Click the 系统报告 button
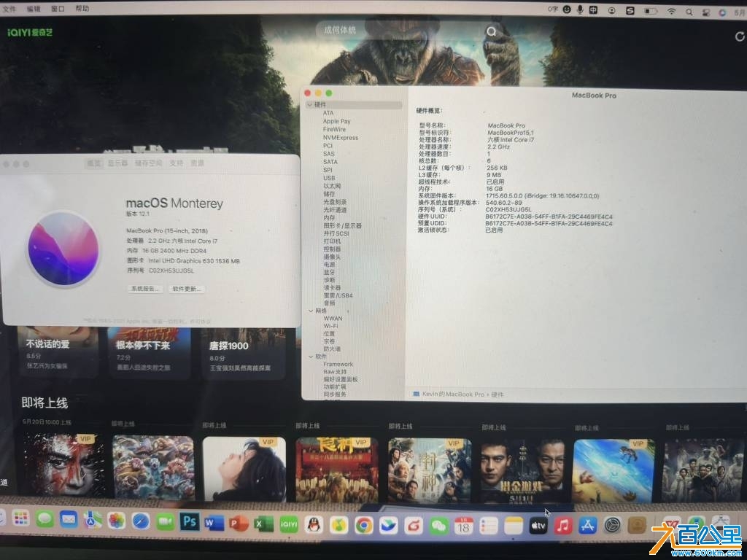 (145, 289)
